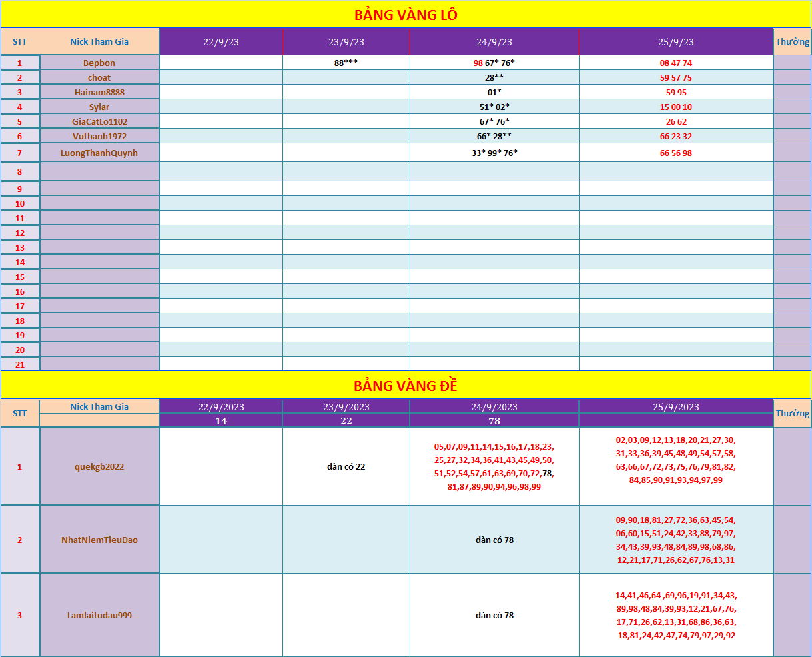Click the 25/9/2023 header in Đề table
The image size is (812, 657).
[676, 406]
